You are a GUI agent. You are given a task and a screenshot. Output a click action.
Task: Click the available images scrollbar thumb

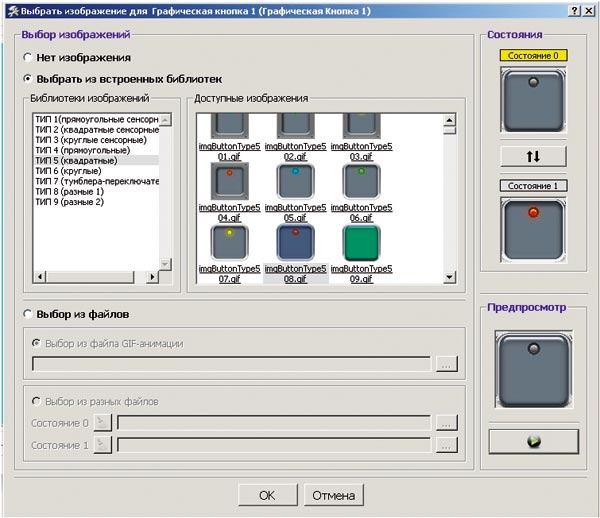450,130
